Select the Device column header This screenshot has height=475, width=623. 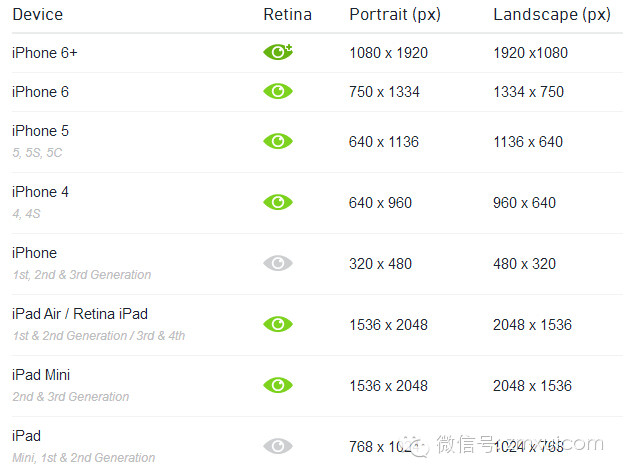37,14
